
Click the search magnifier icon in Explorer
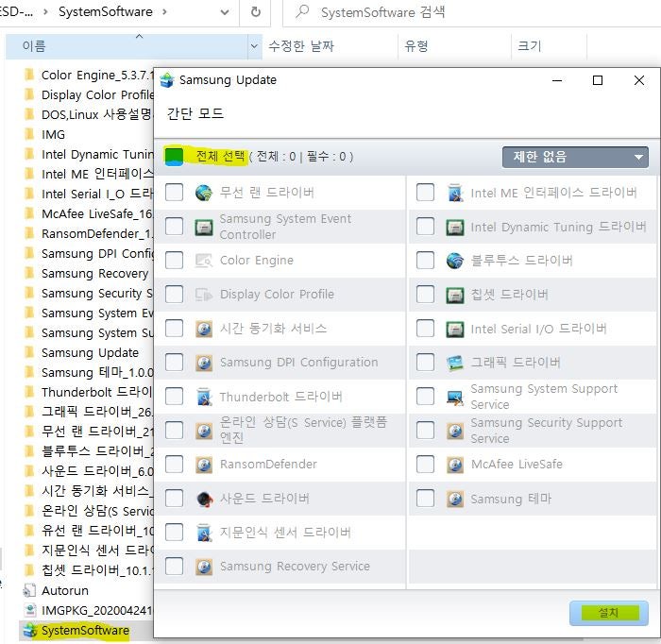(x=302, y=11)
